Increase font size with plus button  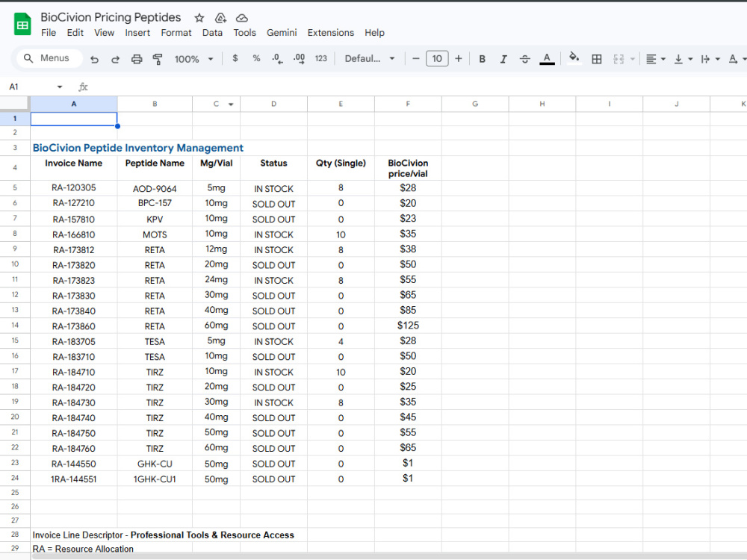[459, 58]
